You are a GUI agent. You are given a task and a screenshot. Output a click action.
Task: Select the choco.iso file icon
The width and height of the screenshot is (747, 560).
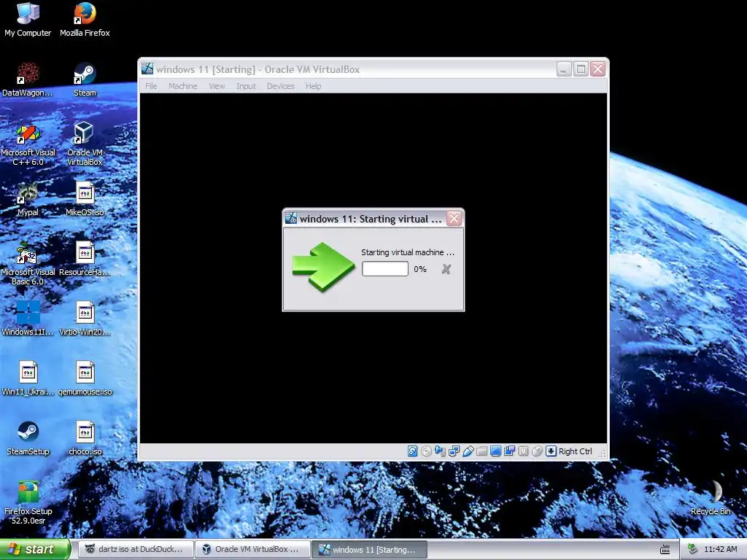tap(85, 438)
